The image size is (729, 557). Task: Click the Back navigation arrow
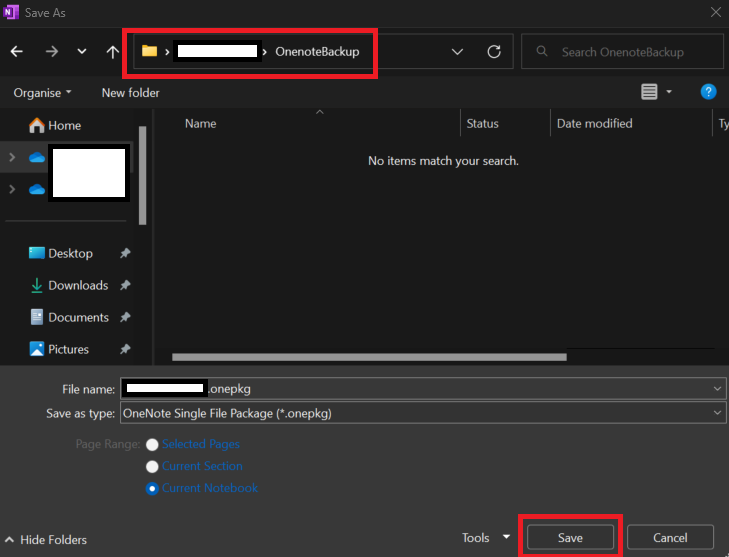tap(16, 51)
